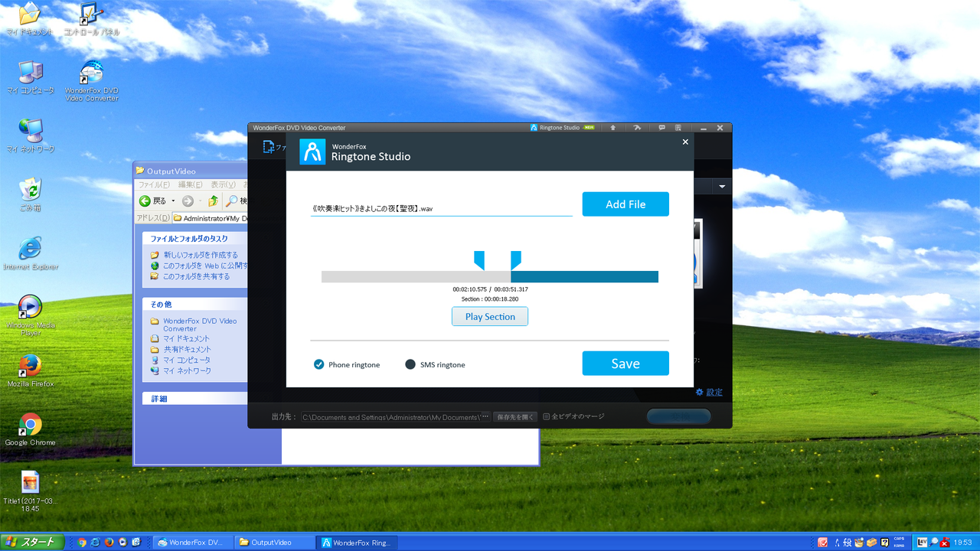
Task: Click the LAV tray icon
Action: click(x=922, y=543)
